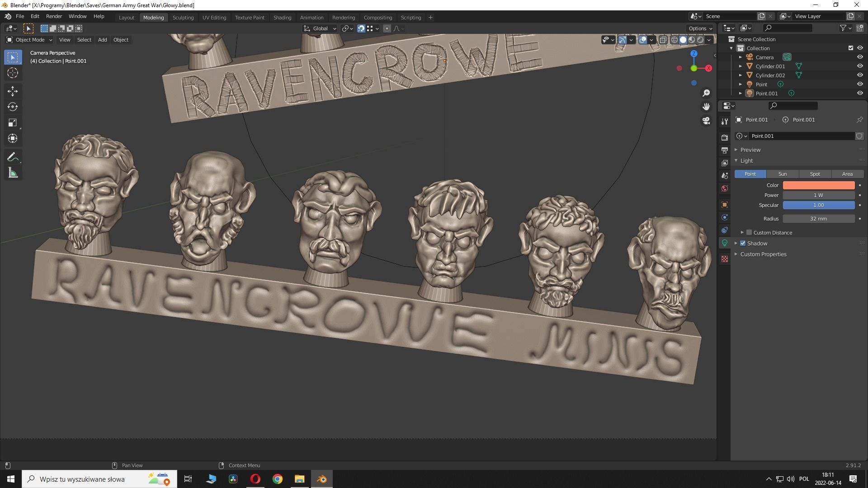Hide Camera with its eye icon

pyautogui.click(x=860, y=57)
